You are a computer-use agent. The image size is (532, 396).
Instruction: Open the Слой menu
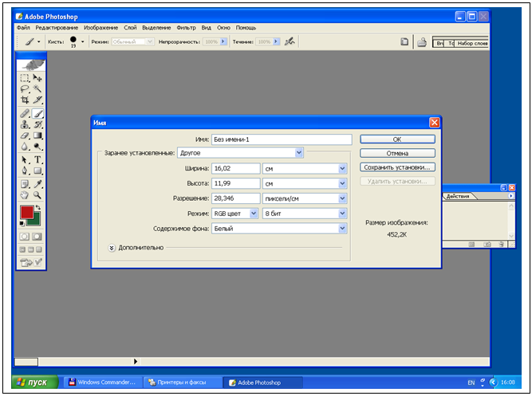click(130, 27)
